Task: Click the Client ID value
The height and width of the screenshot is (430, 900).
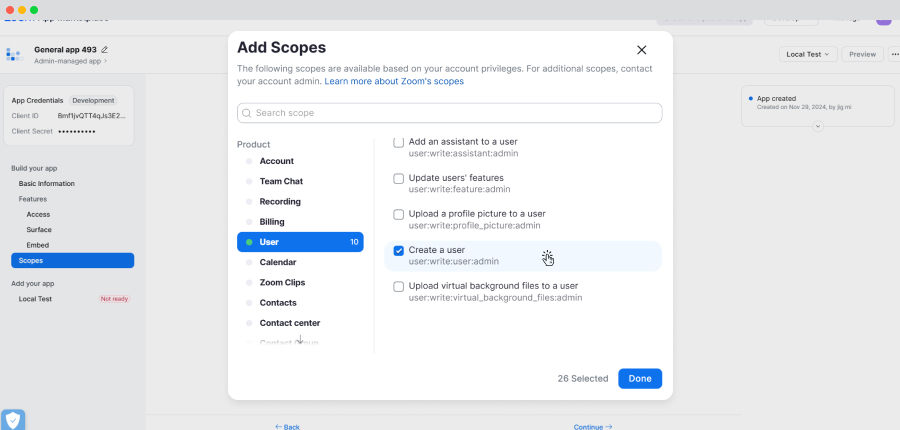Action: coord(92,116)
